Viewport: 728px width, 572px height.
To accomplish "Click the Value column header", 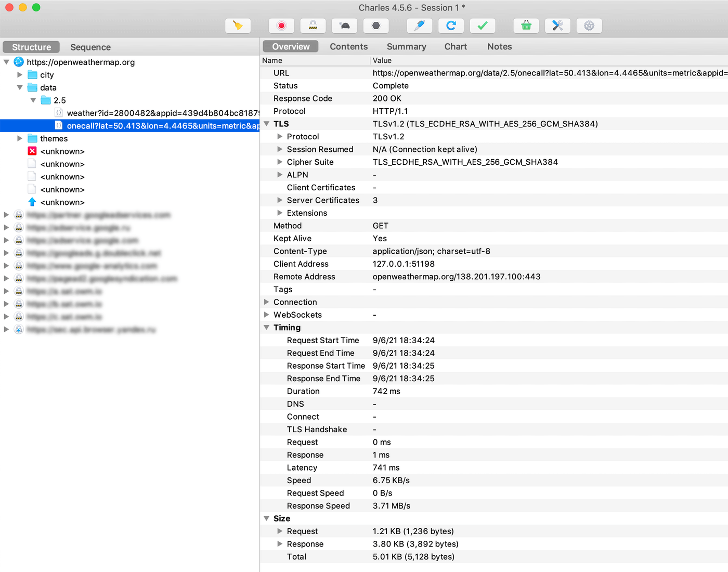I will pos(549,60).
